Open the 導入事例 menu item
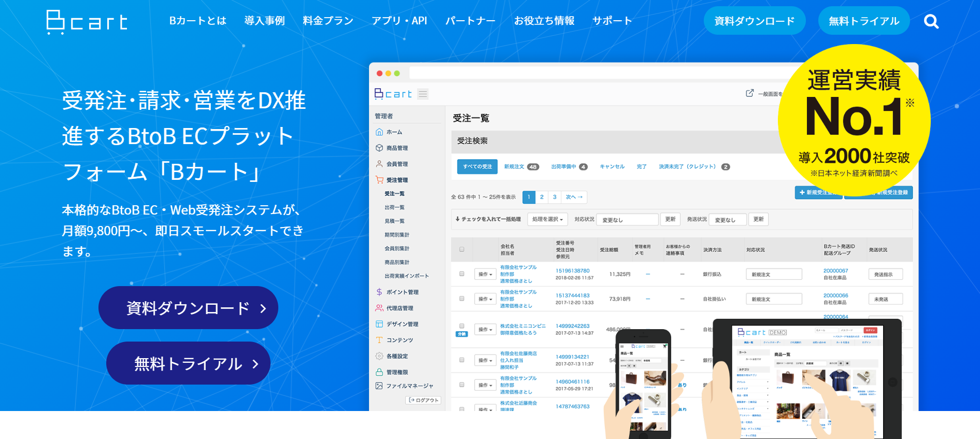 point(265,21)
